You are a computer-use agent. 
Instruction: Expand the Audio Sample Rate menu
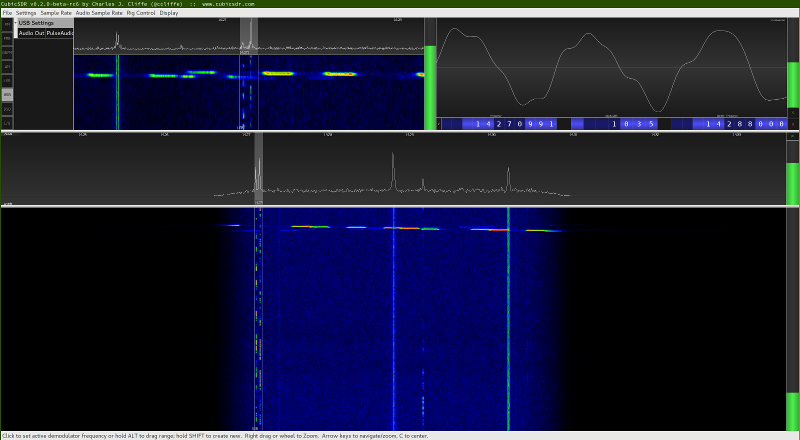(x=99, y=13)
